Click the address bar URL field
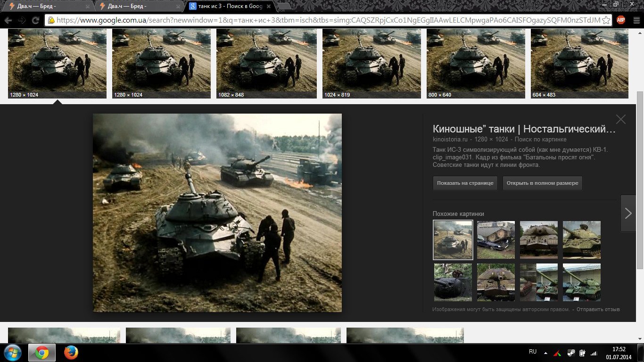The height and width of the screenshot is (362, 644). (328, 20)
